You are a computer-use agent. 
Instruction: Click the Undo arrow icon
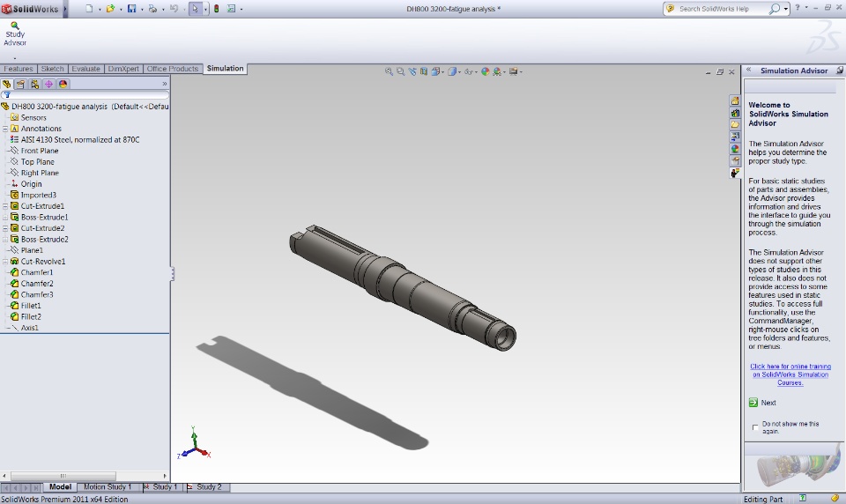(174, 9)
